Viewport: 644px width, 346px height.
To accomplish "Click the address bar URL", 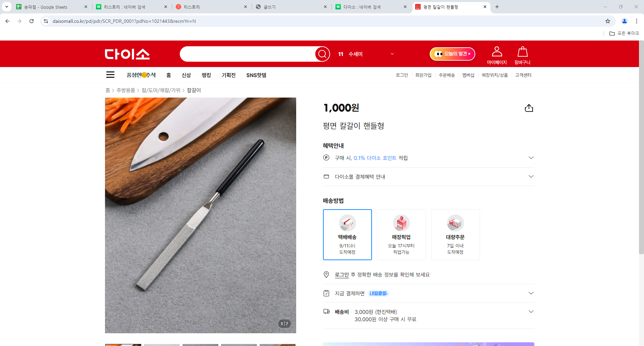I will (x=124, y=21).
